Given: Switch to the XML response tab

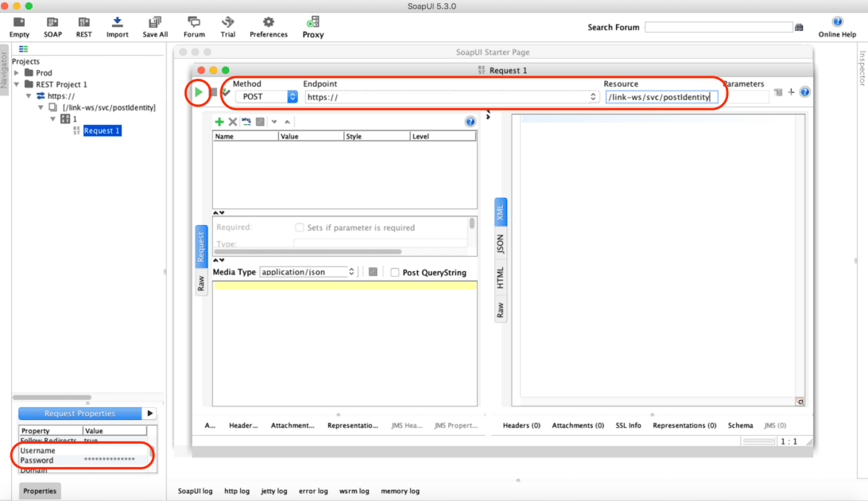Looking at the screenshot, I should click(x=501, y=212).
